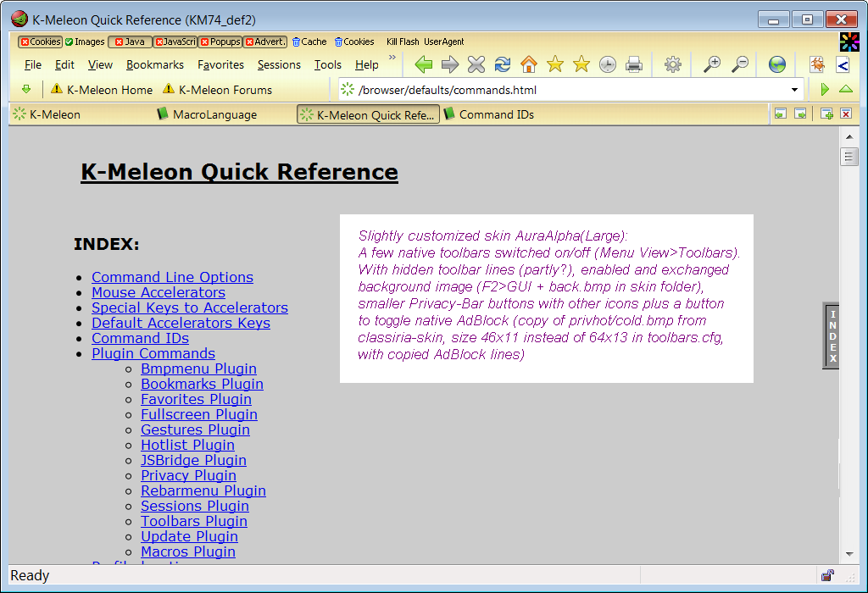Screen dimensions: 868x593
Task: Open the File menu
Action: click(33, 64)
